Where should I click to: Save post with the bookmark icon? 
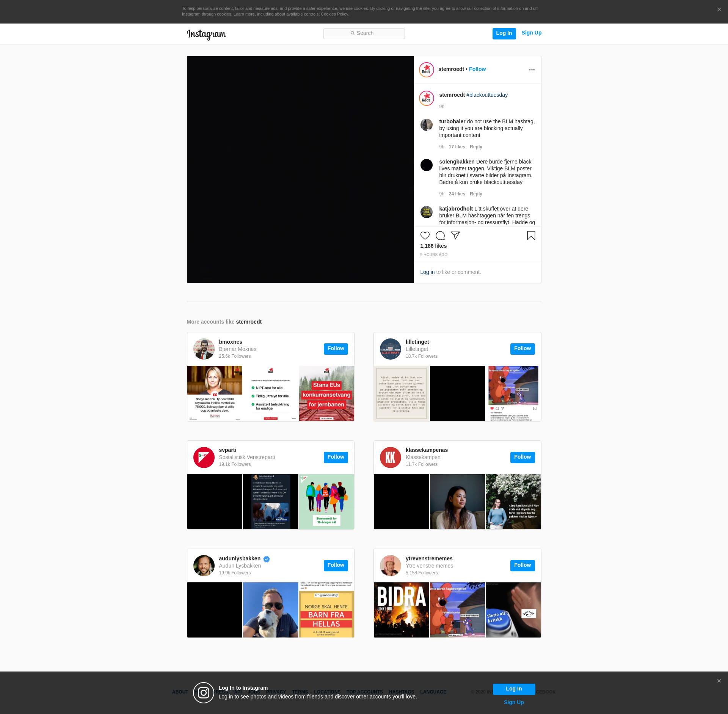click(531, 236)
